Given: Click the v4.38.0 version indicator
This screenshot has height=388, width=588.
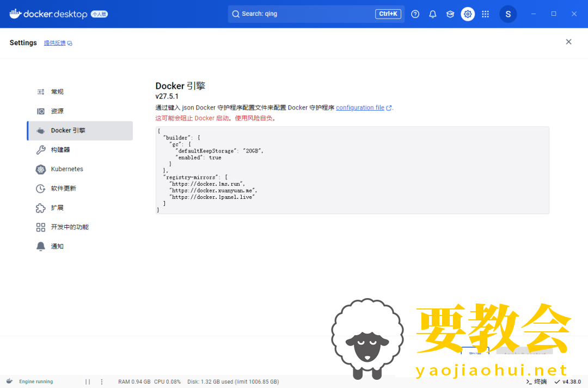Looking at the screenshot, I should (x=568, y=381).
